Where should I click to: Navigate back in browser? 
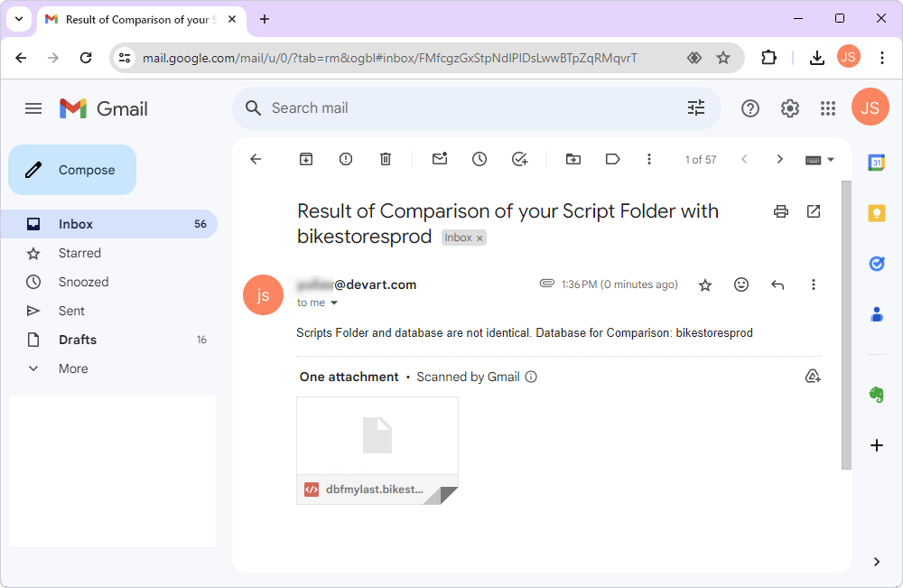click(x=21, y=58)
